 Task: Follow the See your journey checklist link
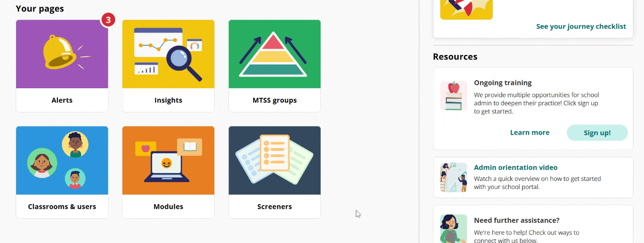(581, 27)
